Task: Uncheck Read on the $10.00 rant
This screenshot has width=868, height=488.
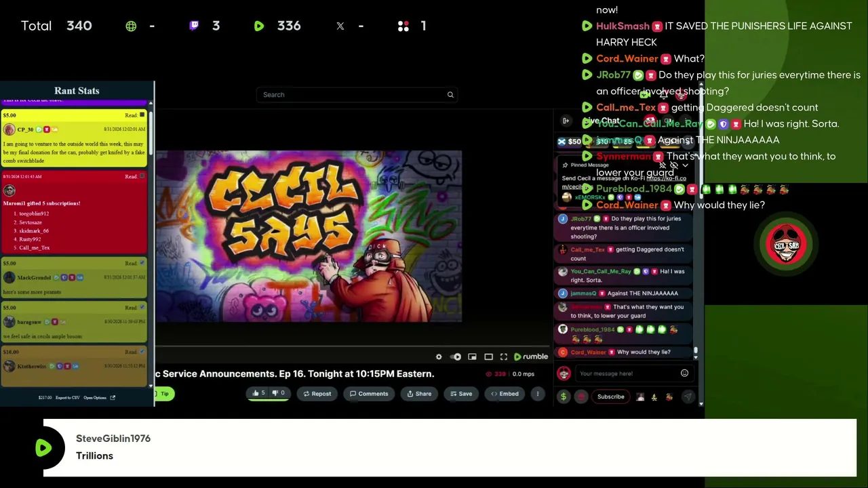Action: pyautogui.click(x=142, y=352)
